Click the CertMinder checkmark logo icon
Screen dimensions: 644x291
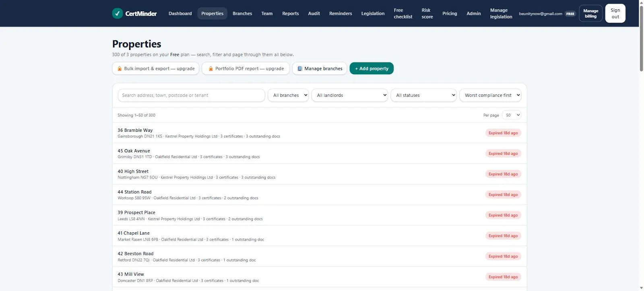118,13
